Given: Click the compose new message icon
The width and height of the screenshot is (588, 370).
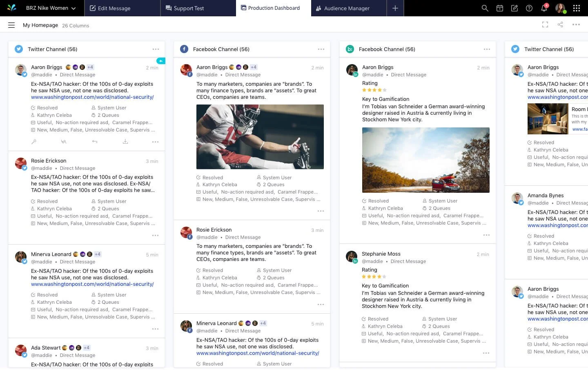Looking at the screenshot, I should (x=514, y=8).
